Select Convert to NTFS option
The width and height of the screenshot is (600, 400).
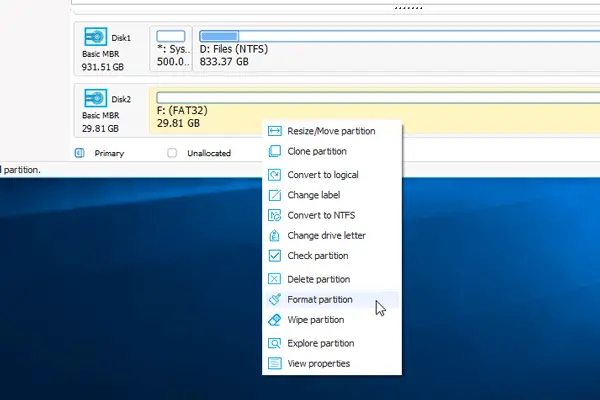click(332, 215)
